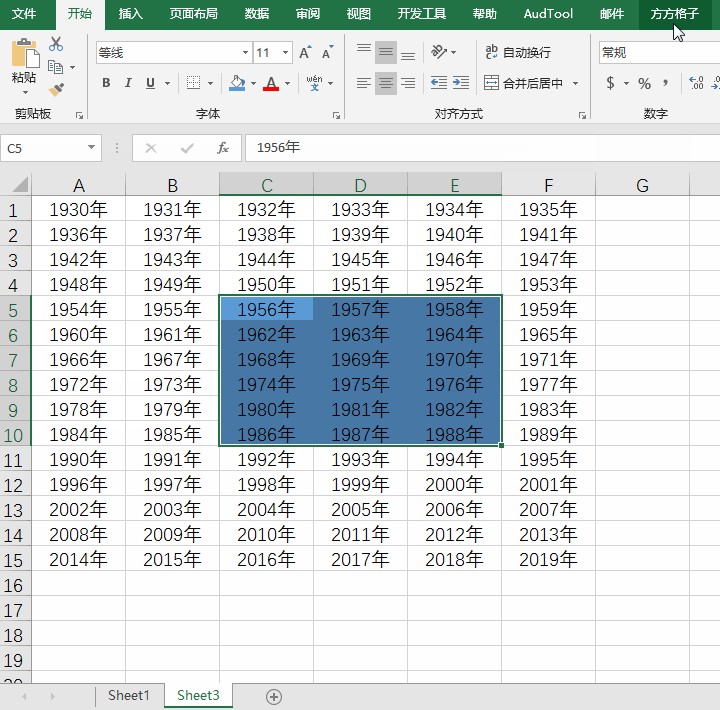Click the Paste clipboard icon
The width and height of the screenshot is (720, 710).
point(25,53)
